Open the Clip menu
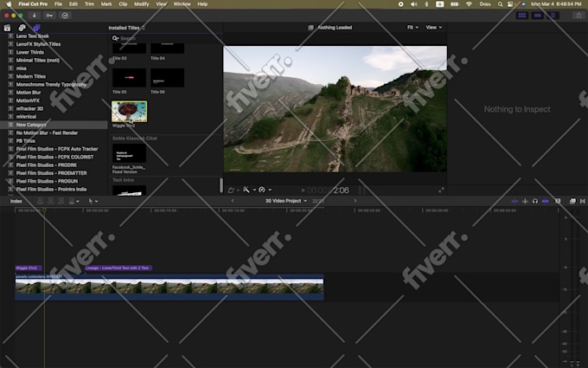Viewport: 588px width, 368px height. pos(123,4)
